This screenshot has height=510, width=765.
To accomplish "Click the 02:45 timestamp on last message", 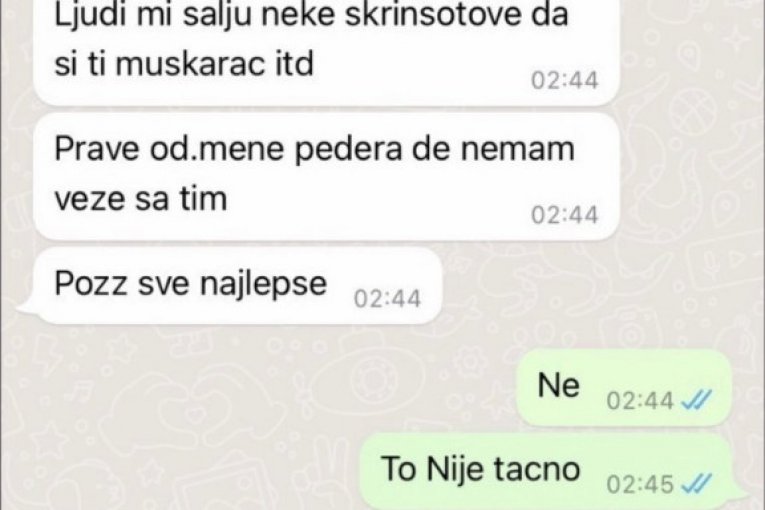I will (x=640, y=485).
